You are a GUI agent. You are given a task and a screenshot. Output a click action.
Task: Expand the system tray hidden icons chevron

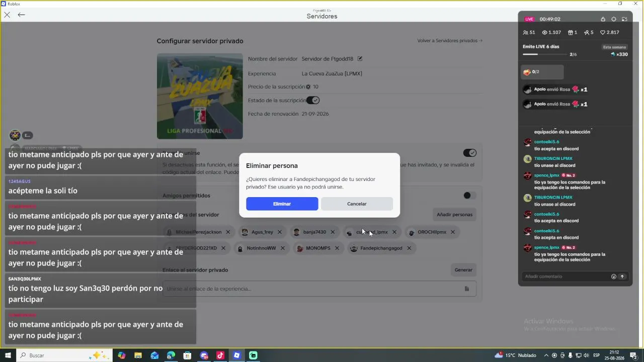(546, 355)
